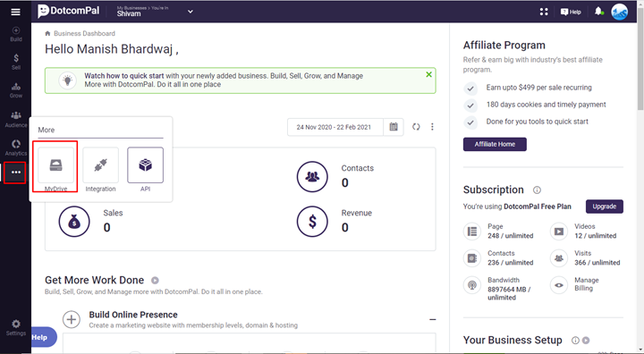This screenshot has width=644, height=354.
Task: Click the Help button in the header
Action: point(571,12)
